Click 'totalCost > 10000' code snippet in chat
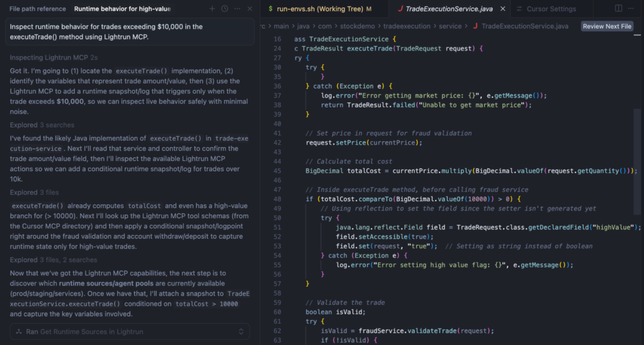This screenshot has width=644, height=345. coord(206,304)
